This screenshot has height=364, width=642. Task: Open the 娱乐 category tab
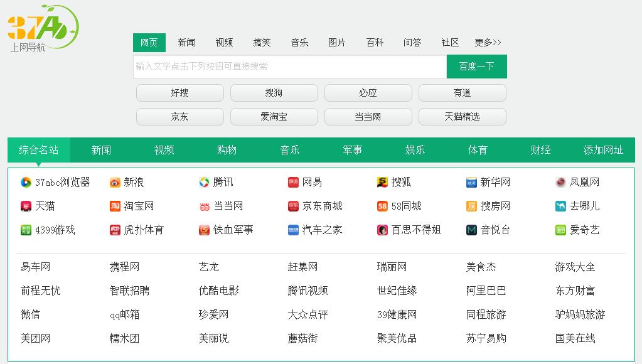[415, 150]
